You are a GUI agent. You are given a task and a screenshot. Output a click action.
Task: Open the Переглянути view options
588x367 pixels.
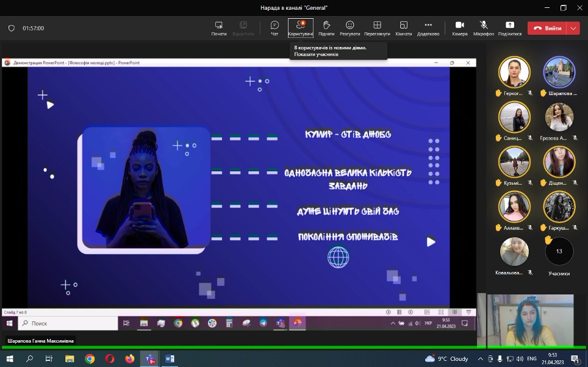[377, 28]
